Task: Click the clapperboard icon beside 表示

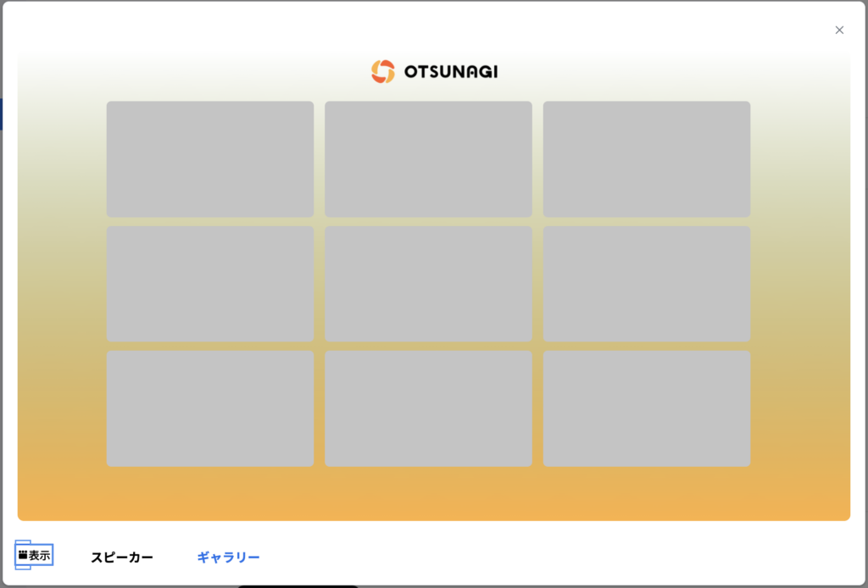Action: coord(23,555)
